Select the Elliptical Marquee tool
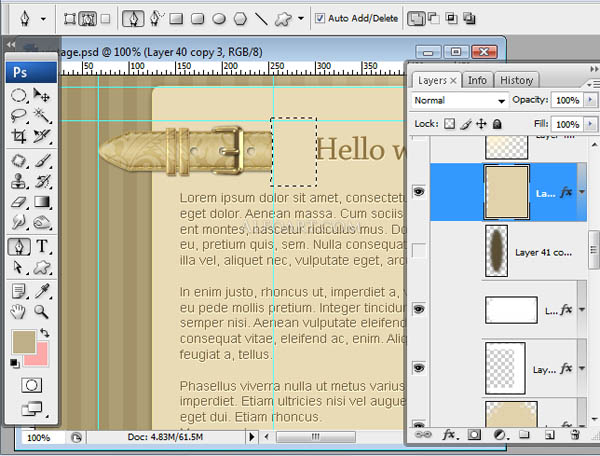Image resolution: width=600 pixels, height=456 pixels. pyautogui.click(x=18, y=95)
